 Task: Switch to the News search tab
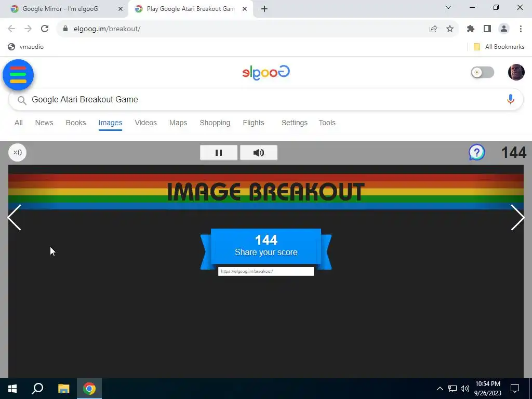pos(44,123)
